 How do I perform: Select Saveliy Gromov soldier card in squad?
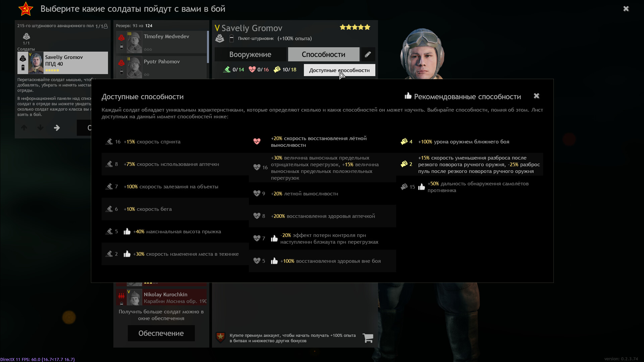[63, 63]
